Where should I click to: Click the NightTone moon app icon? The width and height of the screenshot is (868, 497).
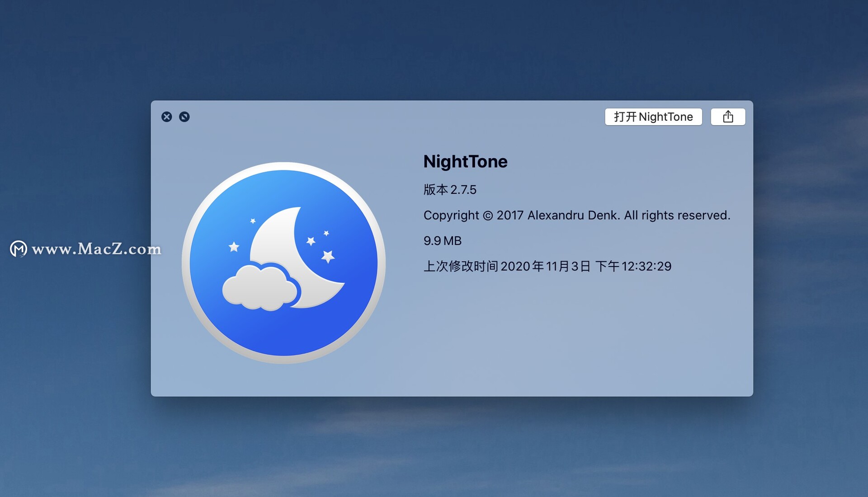point(283,263)
